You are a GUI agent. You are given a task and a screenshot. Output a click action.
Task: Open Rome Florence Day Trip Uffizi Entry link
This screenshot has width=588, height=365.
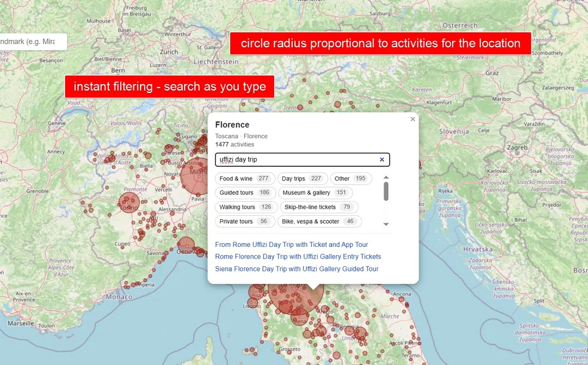pyautogui.click(x=298, y=257)
